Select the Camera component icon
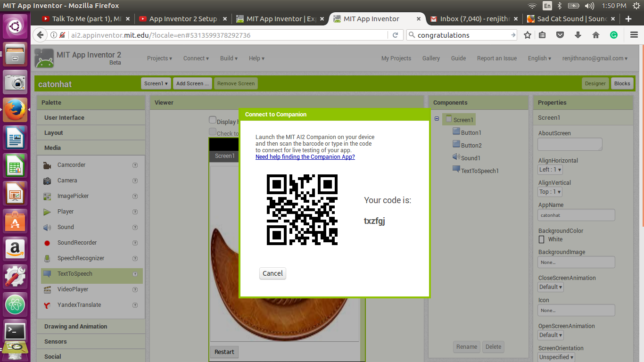This screenshot has height=362, width=644. [x=47, y=181]
